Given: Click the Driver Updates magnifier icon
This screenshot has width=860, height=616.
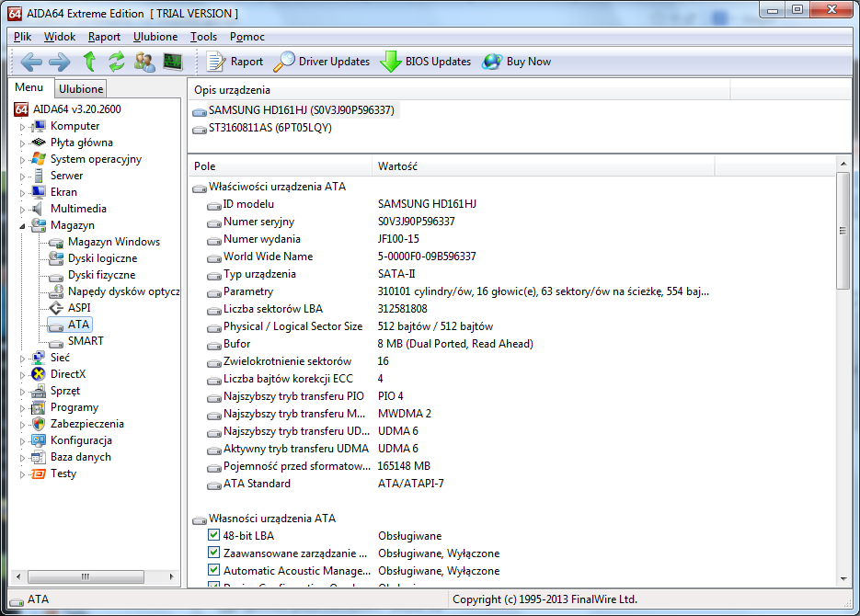Looking at the screenshot, I should click(284, 62).
